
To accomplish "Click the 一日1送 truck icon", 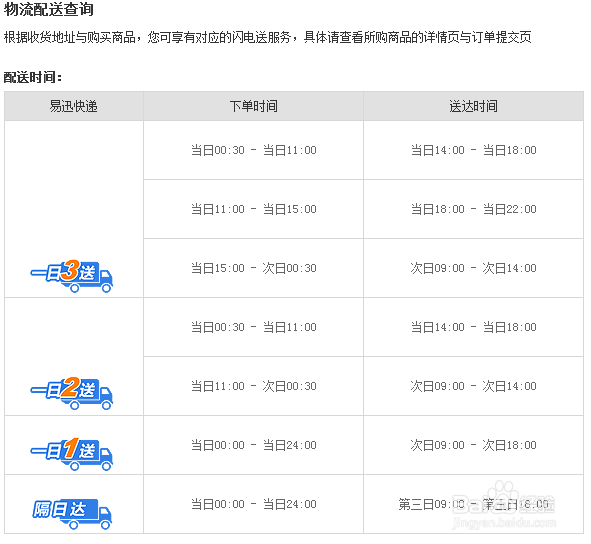I will pyautogui.click(x=72, y=454).
